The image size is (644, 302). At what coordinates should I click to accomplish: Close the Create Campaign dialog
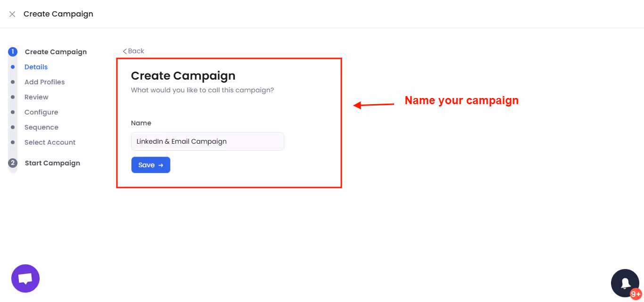12,14
